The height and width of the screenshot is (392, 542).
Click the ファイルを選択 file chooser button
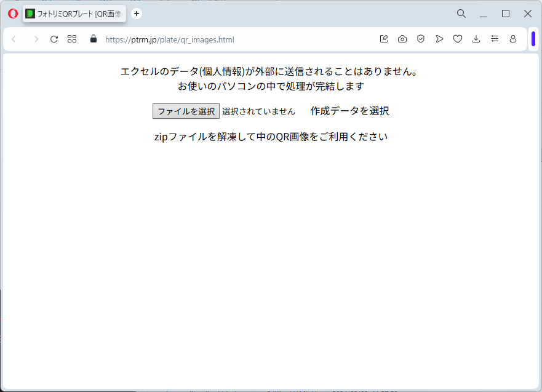(186, 111)
